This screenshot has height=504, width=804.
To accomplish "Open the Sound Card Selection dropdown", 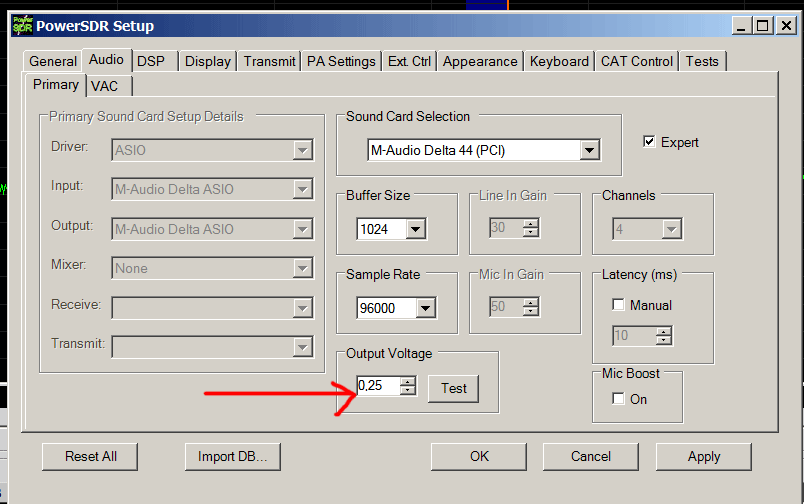I will tap(589, 151).
